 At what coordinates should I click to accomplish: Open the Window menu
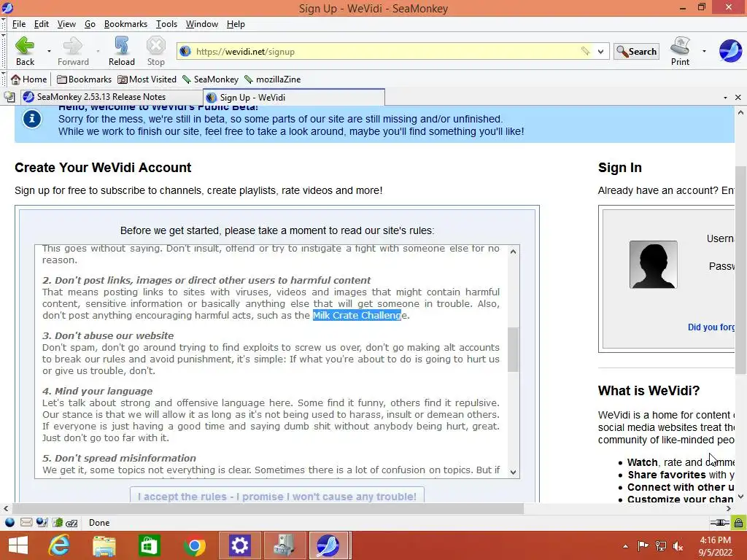coord(202,24)
